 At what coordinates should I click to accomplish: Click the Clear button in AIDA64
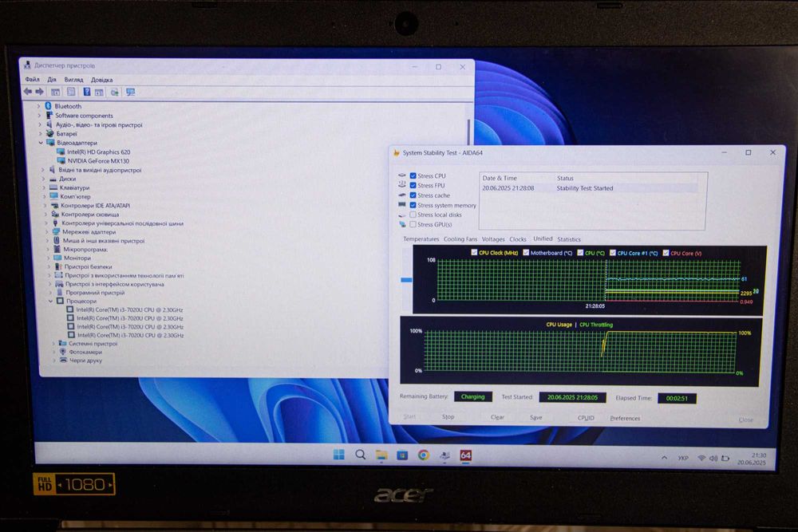click(497, 417)
